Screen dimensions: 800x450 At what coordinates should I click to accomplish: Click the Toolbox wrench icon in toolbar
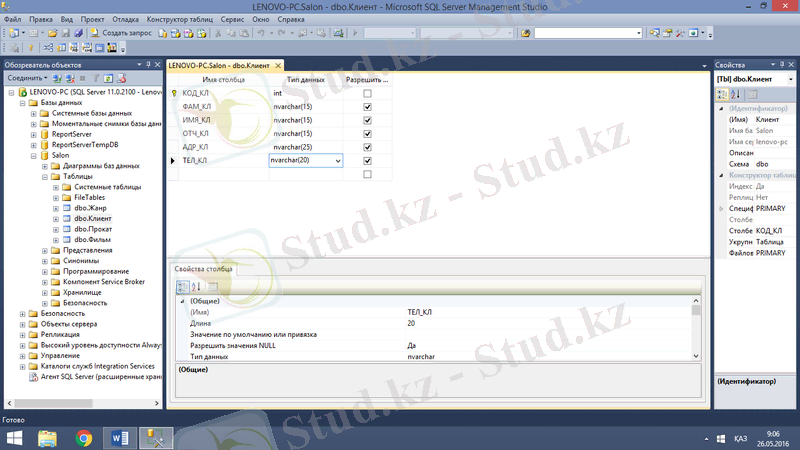(680, 33)
